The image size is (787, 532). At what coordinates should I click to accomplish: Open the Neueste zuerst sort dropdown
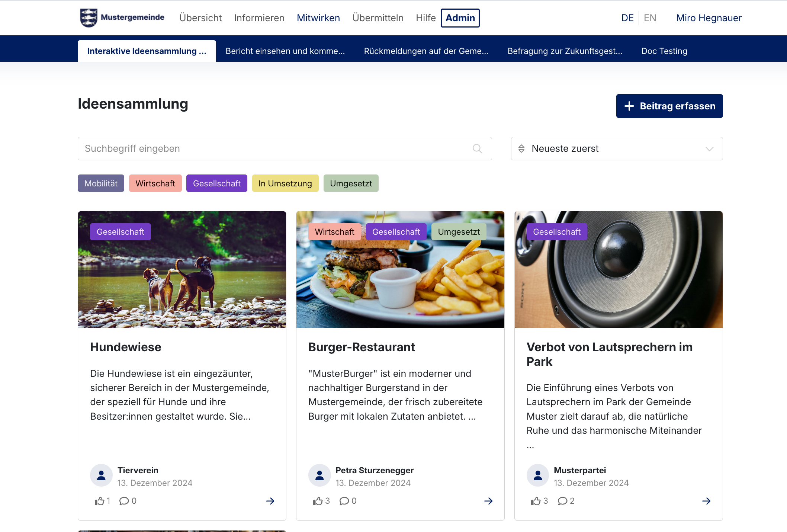tap(617, 149)
